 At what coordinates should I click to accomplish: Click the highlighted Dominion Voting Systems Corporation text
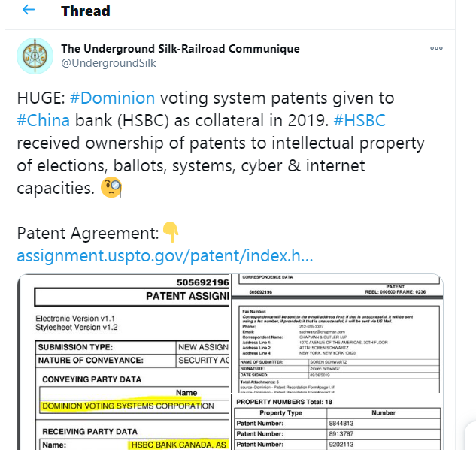[127, 406]
